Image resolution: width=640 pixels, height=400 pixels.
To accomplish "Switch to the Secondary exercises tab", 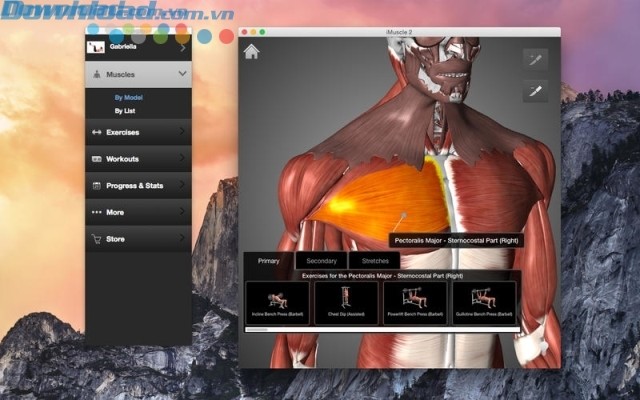I will pyautogui.click(x=321, y=261).
